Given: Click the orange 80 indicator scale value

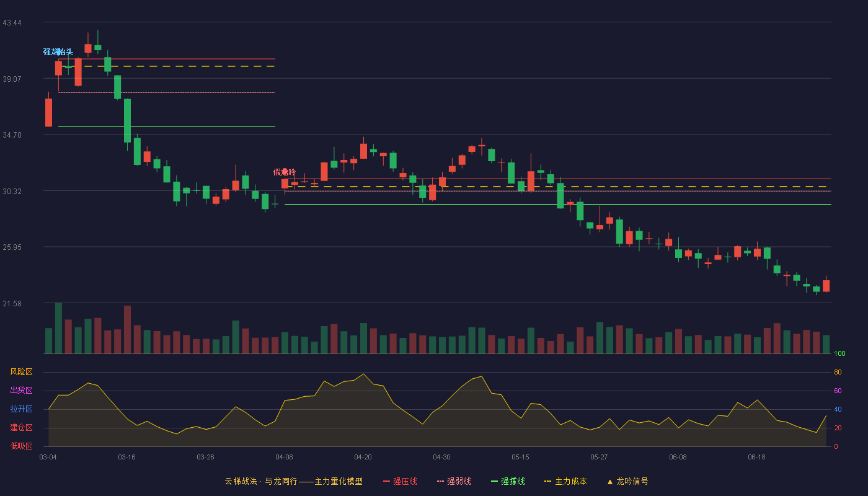Looking at the screenshot, I should 838,372.
